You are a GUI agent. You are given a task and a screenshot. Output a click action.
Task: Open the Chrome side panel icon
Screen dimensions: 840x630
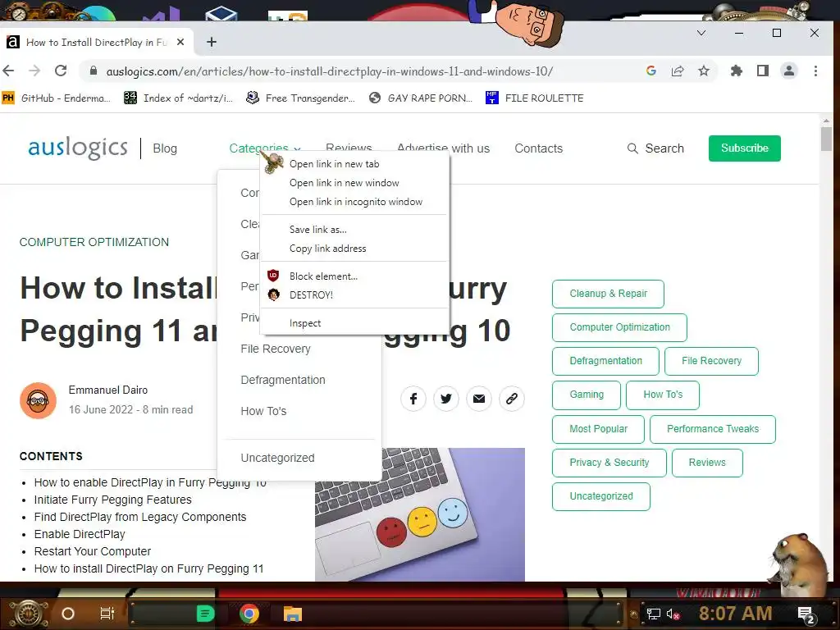(x=763, y=71)
